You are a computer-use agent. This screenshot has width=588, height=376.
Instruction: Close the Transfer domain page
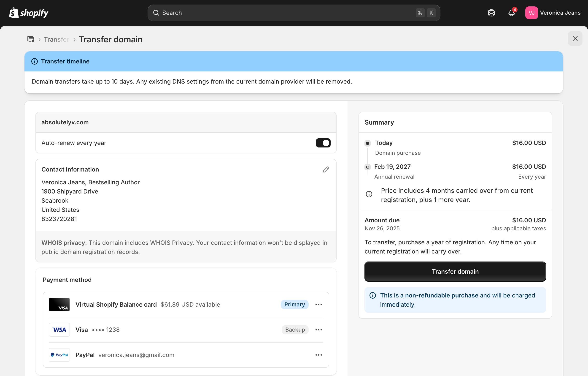575,38
